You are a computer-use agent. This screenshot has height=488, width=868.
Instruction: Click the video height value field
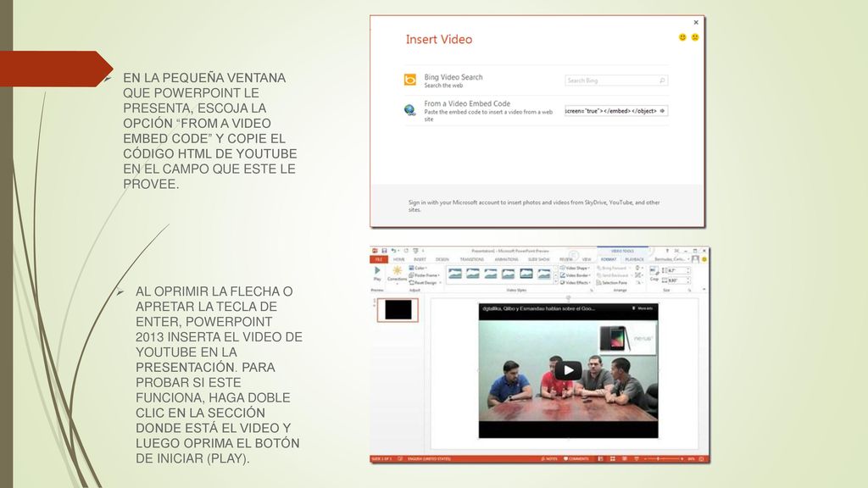[x=679, y=270]
